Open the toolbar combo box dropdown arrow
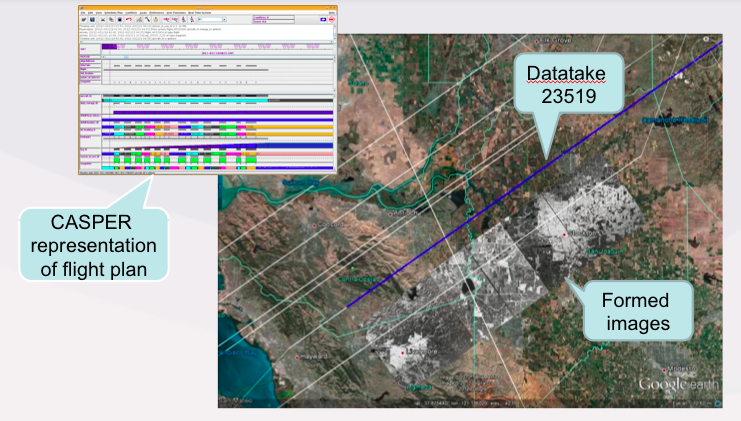Viewport: 741px width, 421px height. tap(224, 20)
